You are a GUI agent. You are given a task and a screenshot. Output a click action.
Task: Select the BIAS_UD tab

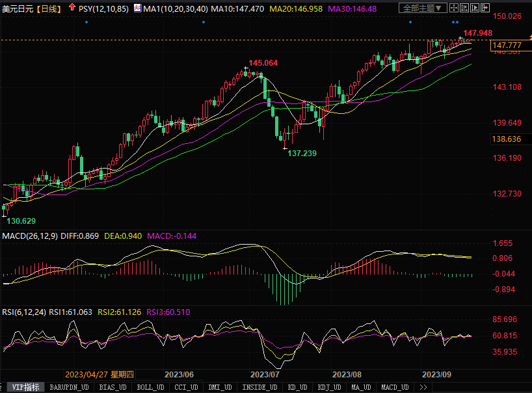(113, 387)
